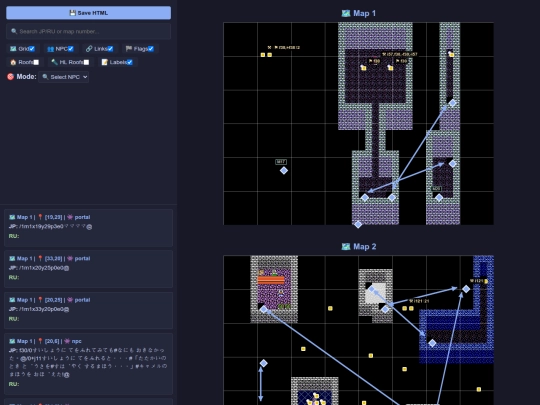
Task: Click the right yellow NPC marker in Map 1's large room
Action: coord(390,68)
